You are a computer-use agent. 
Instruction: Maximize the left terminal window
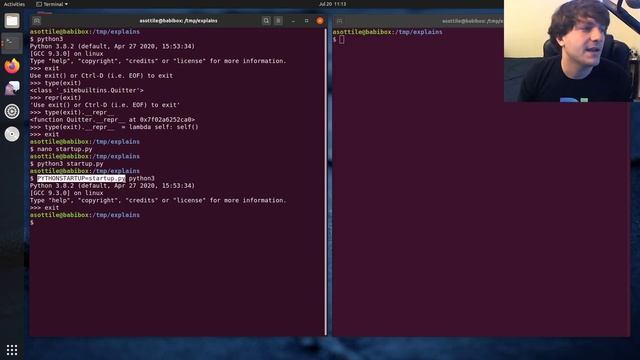click(307, 20)
